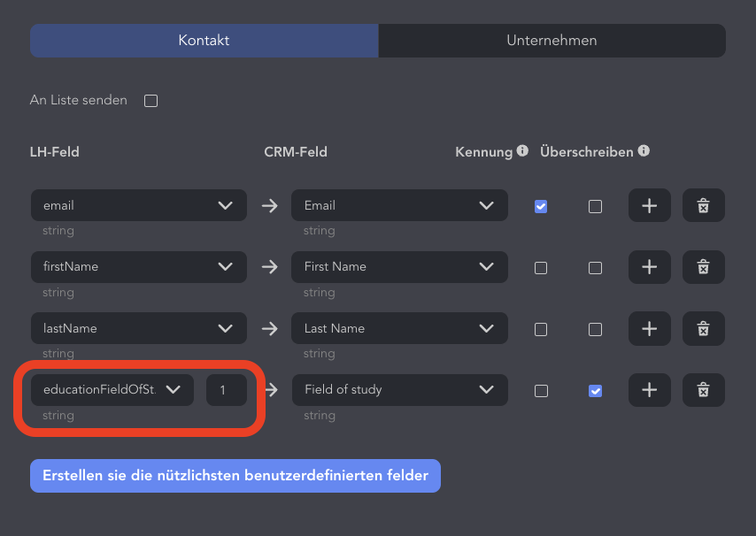Delete the lastName mapping row
The image size is (756, 536).
704,328
